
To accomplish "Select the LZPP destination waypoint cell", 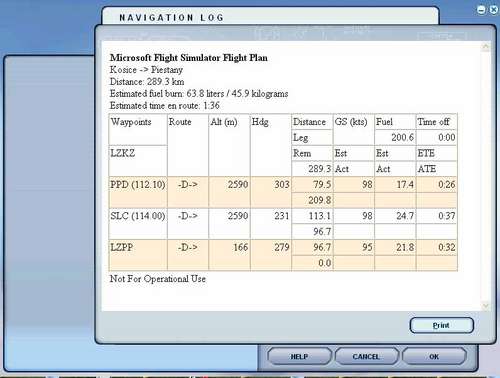I will pyautogui.click(x=138, y=255).
